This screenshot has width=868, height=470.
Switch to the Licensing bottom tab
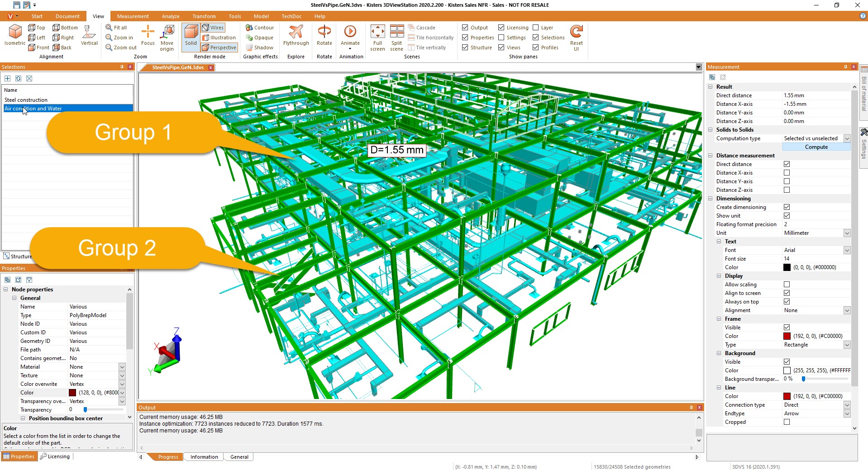pyautogui.click(x=55, y=456)
